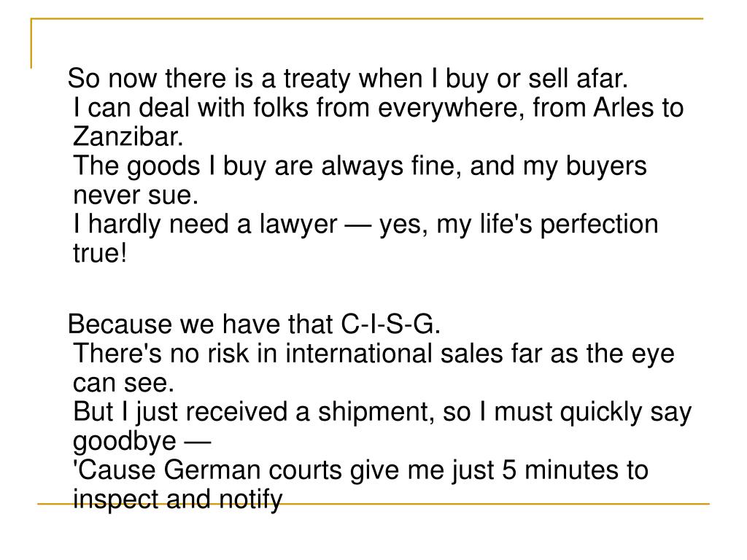The image size is (747, 560).
Task: Click the word 'Zanzibar.'
Action: 128,136
